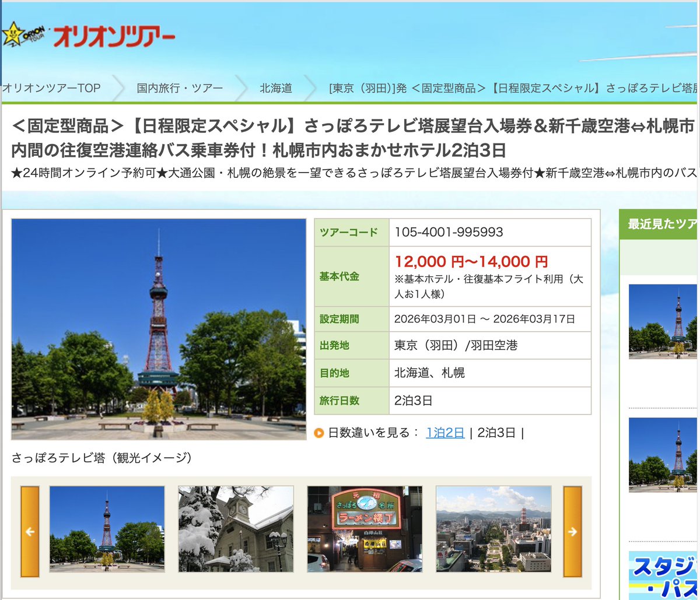Select the TV tower carousel thumbnail
Screen dimensions: 700x600
(107, 529)
